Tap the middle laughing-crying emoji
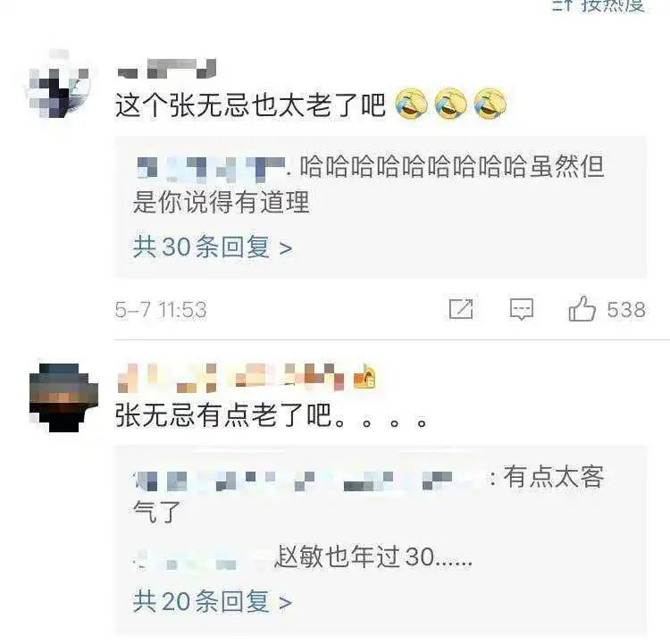 (451, 104)
